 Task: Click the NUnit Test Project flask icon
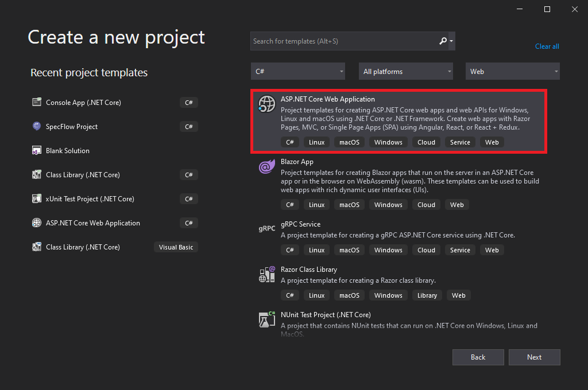pyautogui.click(x=266, y=319)
